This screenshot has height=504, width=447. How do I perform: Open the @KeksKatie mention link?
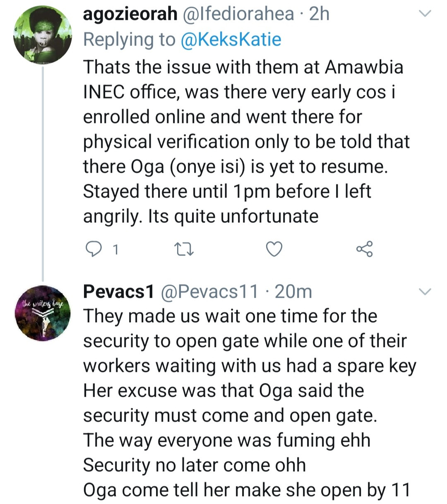point(231,39)
